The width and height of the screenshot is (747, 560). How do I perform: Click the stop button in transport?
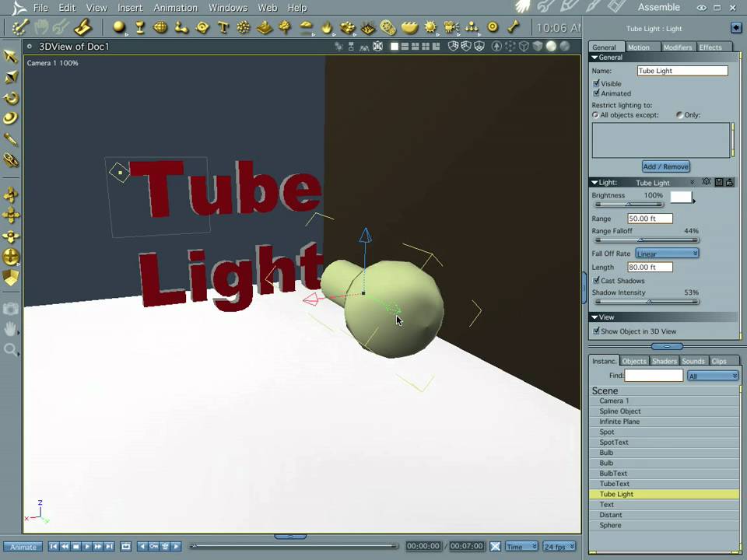[x=75, y=546]
